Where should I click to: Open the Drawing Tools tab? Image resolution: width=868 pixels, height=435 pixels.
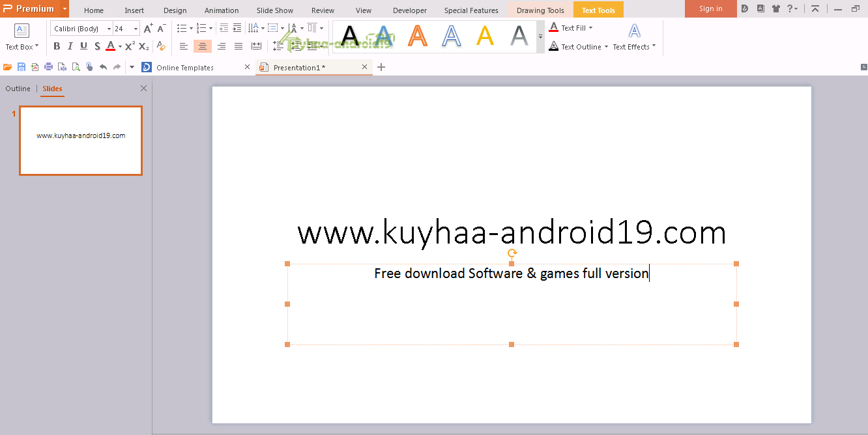540,10
